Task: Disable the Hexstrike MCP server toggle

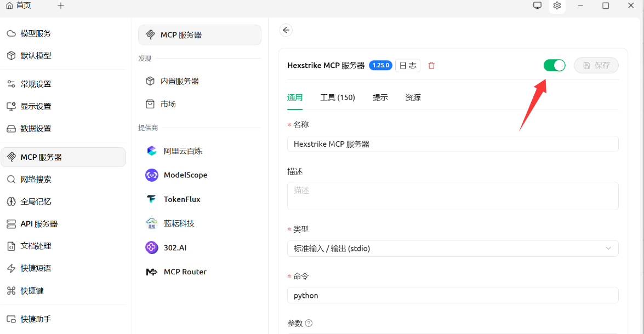Action: [554, 66]
